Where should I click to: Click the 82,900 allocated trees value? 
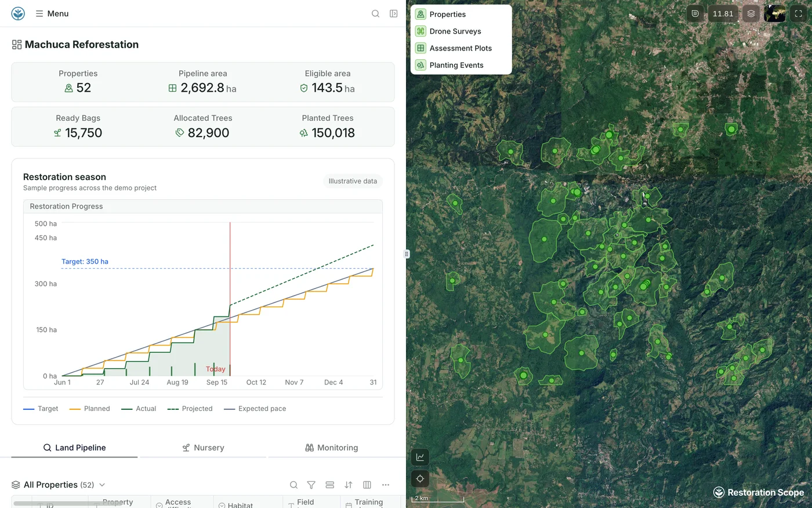click(208, 133)
